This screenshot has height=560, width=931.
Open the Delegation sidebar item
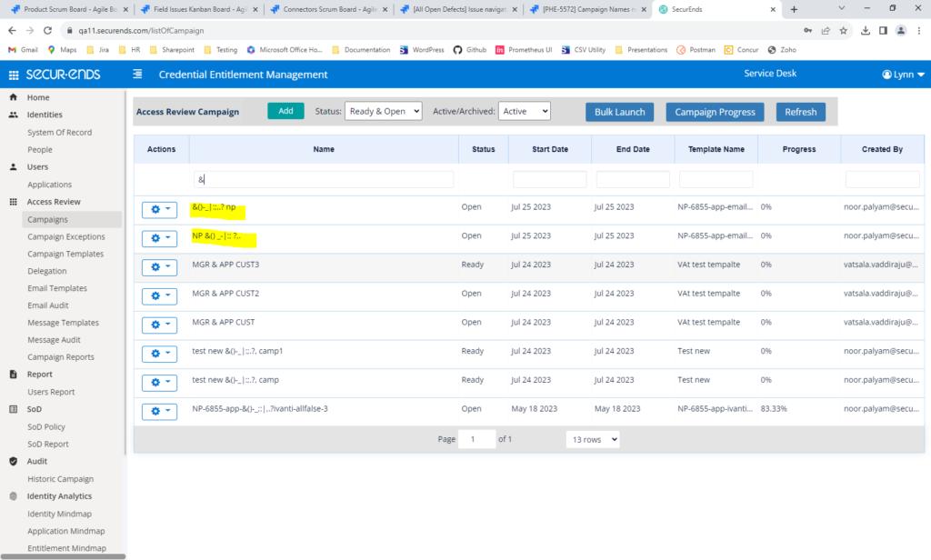click(47, 271)
